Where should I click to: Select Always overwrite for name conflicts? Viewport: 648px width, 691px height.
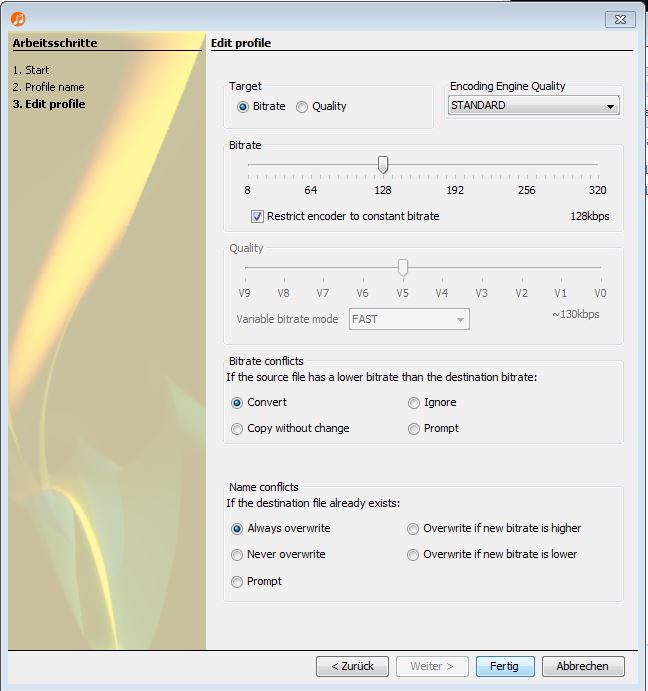coord(237,529)
